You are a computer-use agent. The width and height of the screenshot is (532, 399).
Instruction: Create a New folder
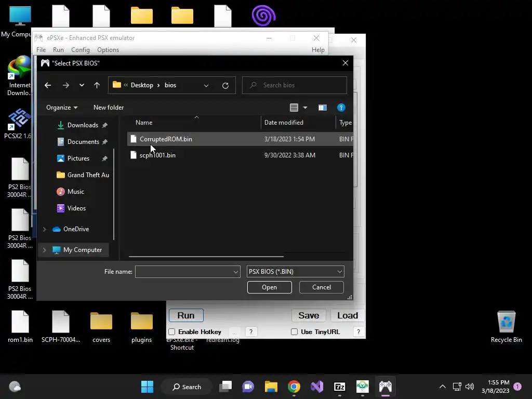click(x=109, y=108)
